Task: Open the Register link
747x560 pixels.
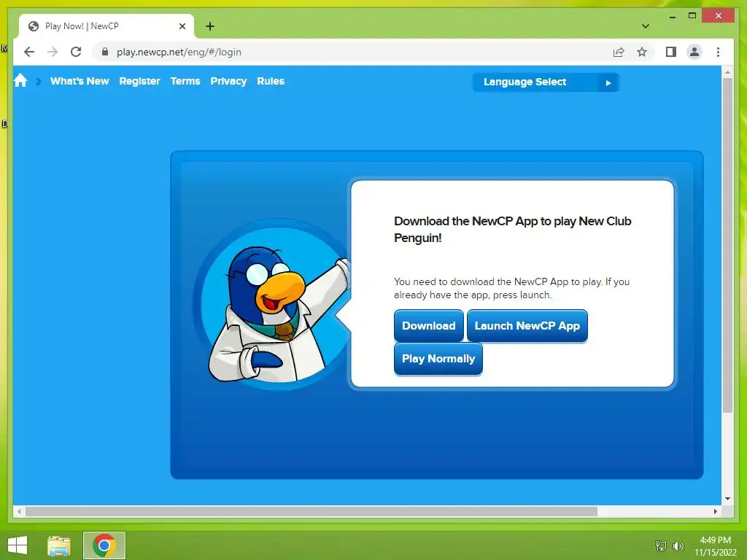Action: tap(139, 81)
